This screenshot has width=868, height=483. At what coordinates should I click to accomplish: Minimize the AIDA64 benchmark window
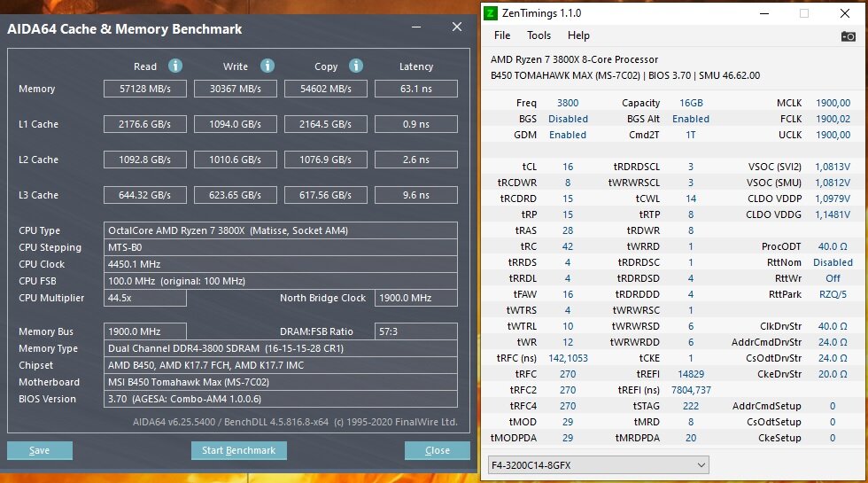(416, 27)
